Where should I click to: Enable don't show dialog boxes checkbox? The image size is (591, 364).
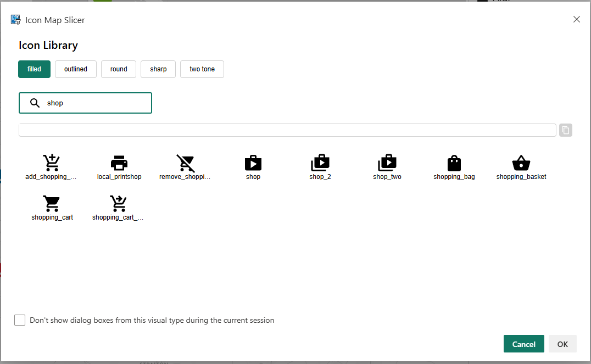(20, 320)
